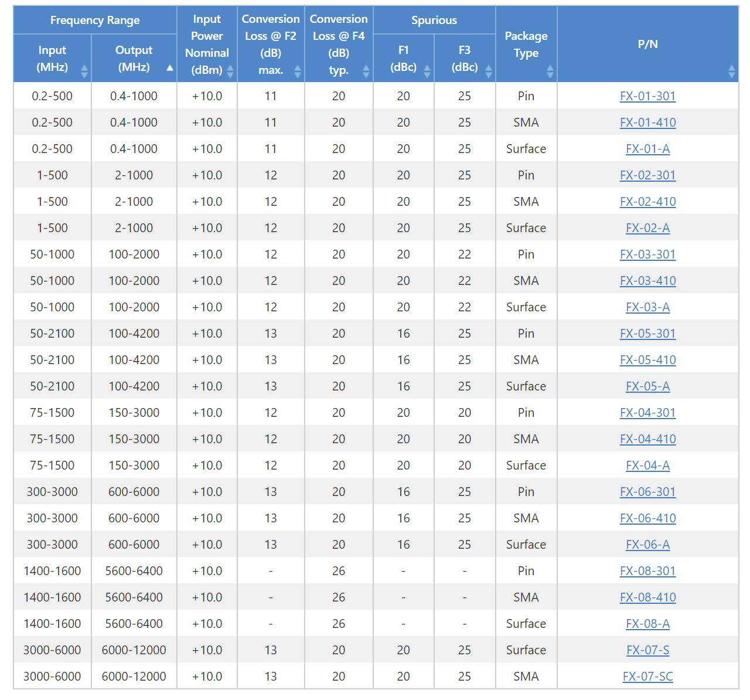The image size is (750, 700).
Task: Open the FX-02-A part link
Action: pyautogui.click(x=647, y=228)
